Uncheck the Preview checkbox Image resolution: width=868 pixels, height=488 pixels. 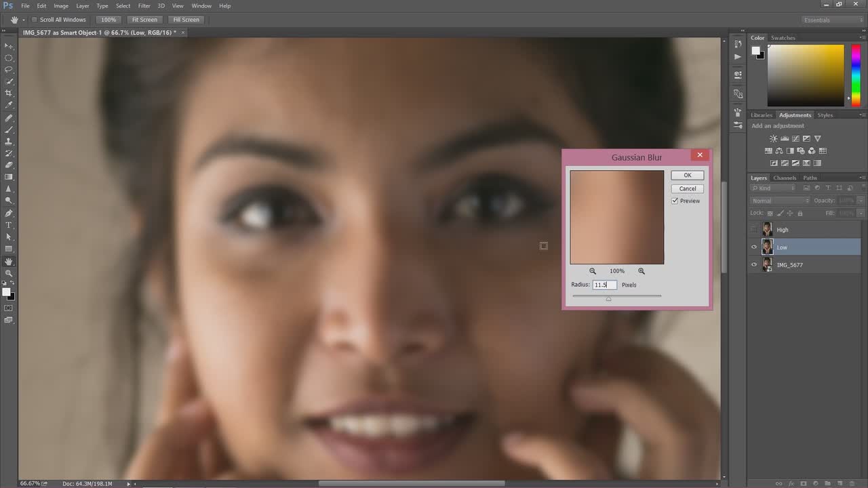coord(675,201)
